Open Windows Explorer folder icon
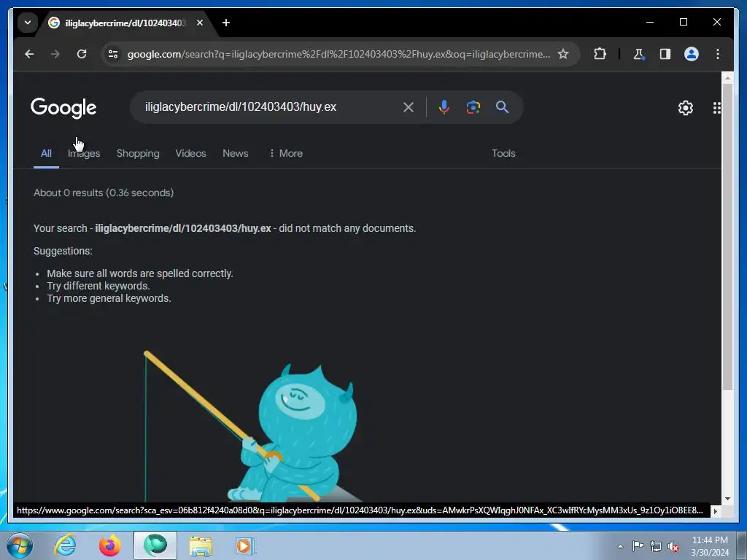The height and width of the screenshot is (560, 747). (201, 545)
